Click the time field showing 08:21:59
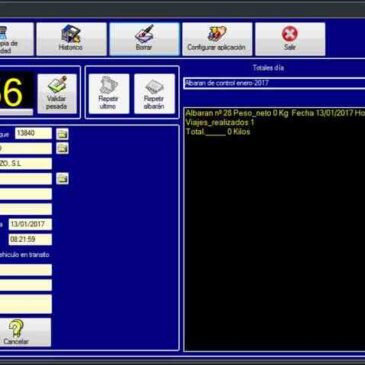Image resolution: width=365 pixels, height=365 pixels. click(30, 239)
